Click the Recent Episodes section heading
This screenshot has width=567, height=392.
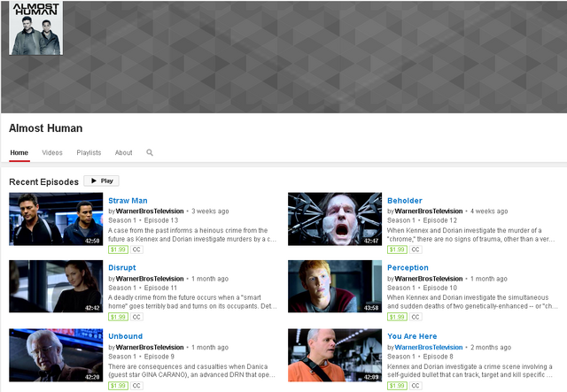pos(43,181)
